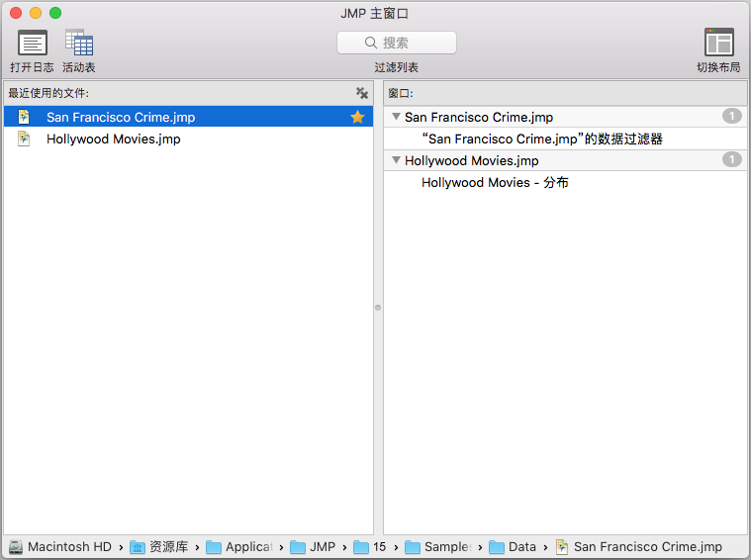This screenshot has height=560, width=751.
Task: Click the Data folder icon in path bar
Action: click(496, 547)
